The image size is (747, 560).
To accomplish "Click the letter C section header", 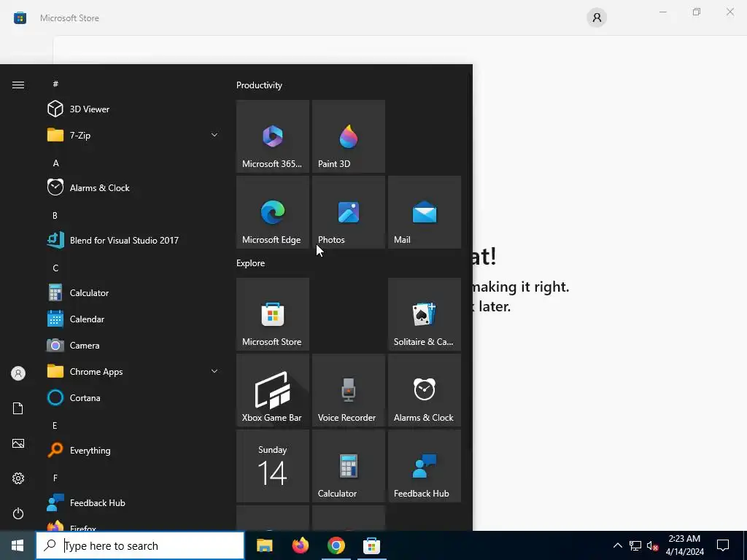I will click(x=55, y=268).
